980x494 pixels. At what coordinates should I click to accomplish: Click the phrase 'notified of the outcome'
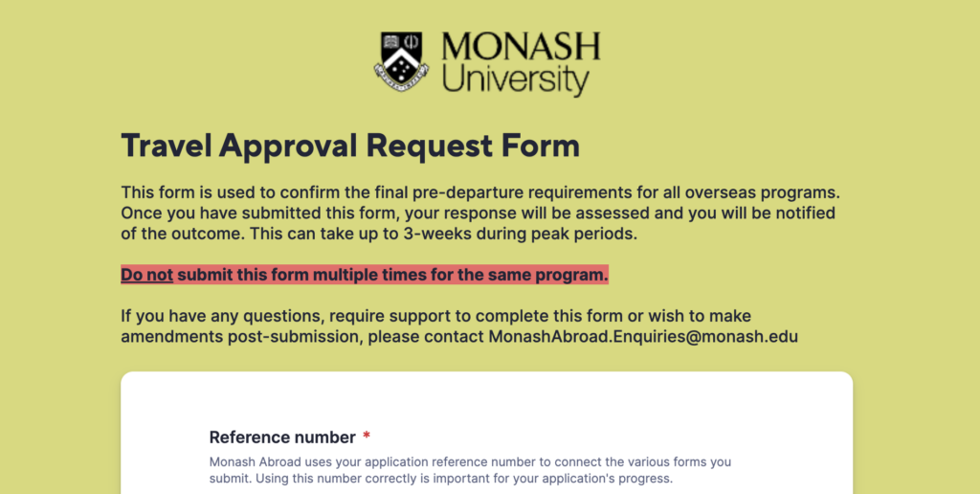click(x=756, y=213)
